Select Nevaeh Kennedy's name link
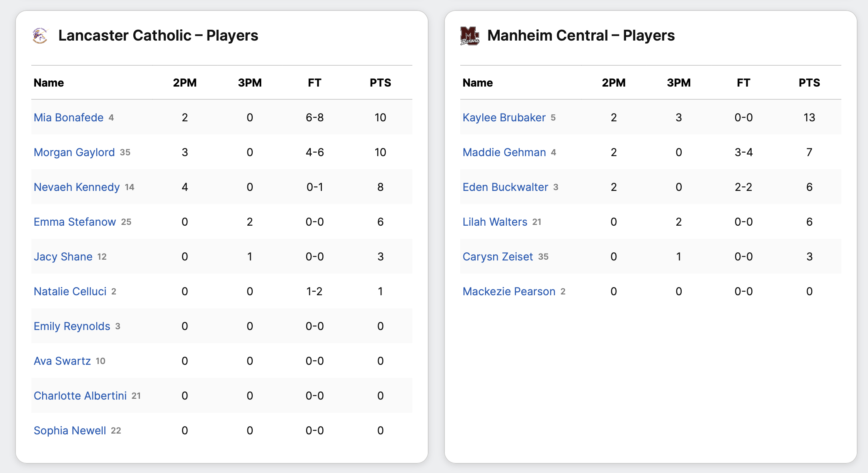Image resolution: width=868 pixels, height=473 pixels. coord(77,187)
